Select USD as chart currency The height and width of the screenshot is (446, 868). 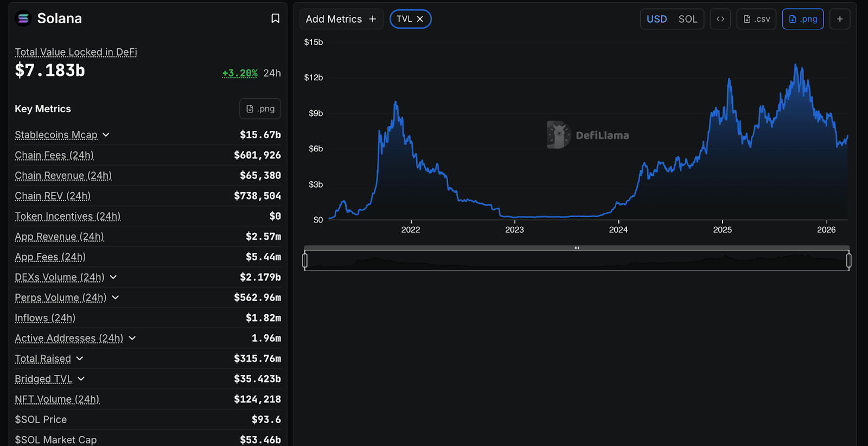coord(656,19)
